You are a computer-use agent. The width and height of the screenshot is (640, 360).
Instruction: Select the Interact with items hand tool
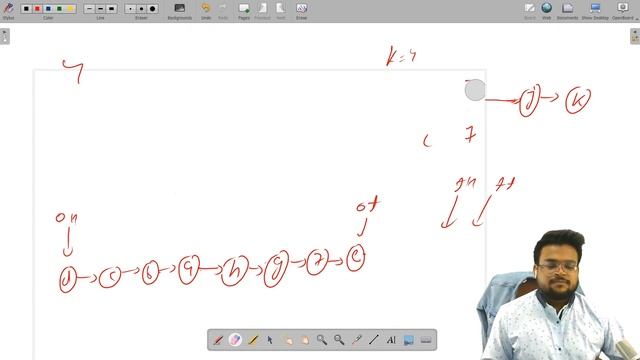[x=287, y=340]
